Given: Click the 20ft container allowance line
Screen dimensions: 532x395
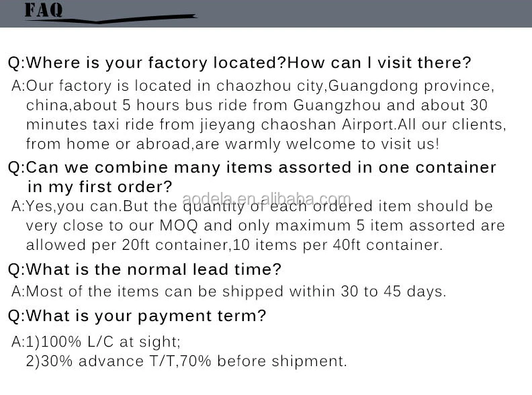Looking at the screenshot, I should click(234, 245).
